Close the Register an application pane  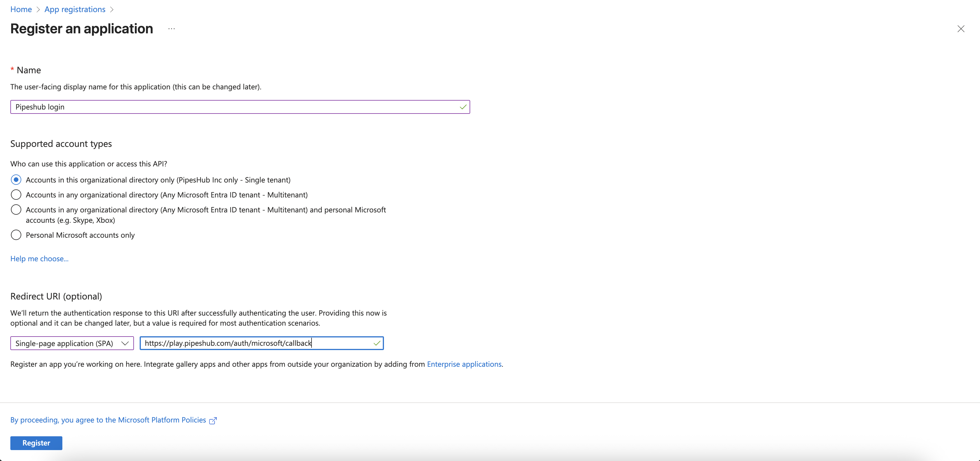[x=961, y=28]
